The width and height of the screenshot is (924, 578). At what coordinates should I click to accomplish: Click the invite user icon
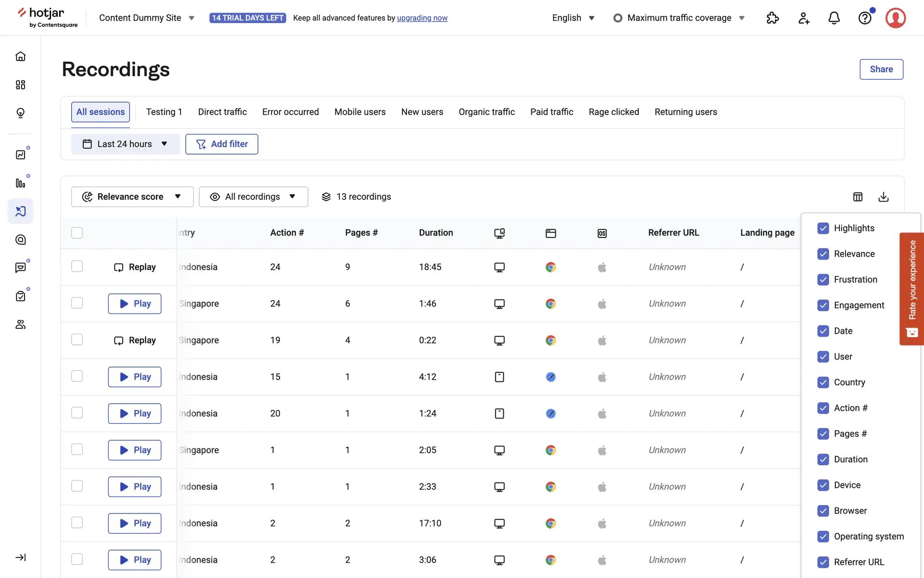pos(803,18)
